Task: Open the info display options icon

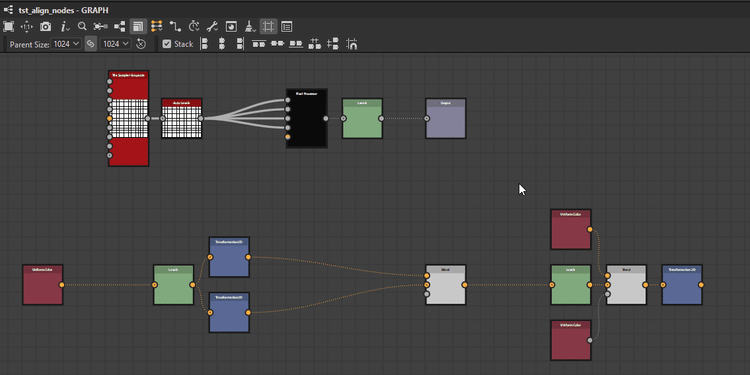Action: point(64,26)
